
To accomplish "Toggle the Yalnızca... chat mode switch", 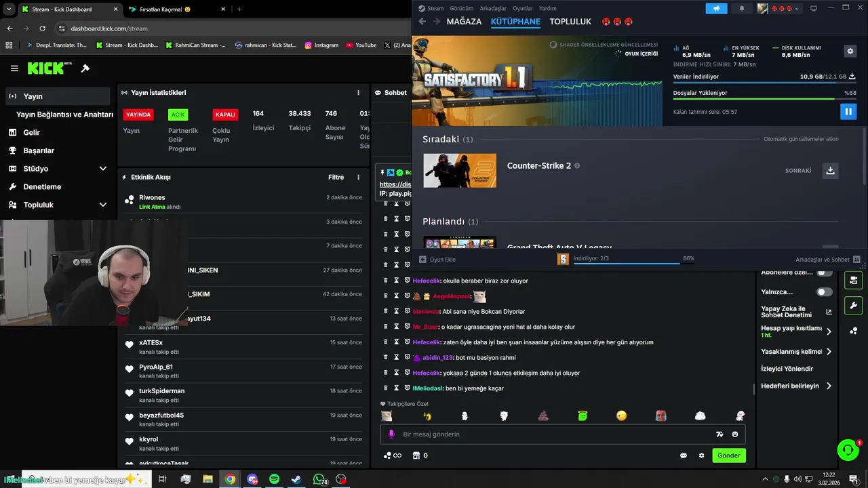I will (825, 292).
